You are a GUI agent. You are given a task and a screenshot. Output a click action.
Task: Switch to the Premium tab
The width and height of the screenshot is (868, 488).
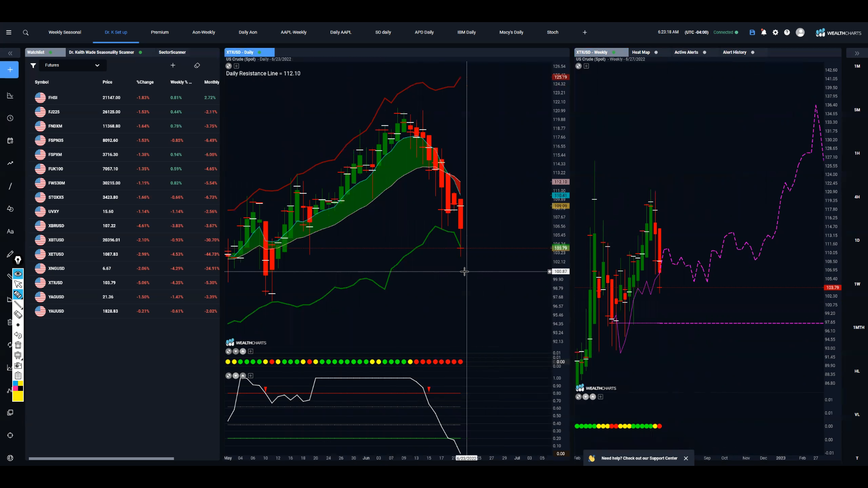pyautogui.click(x=160, y=33)
